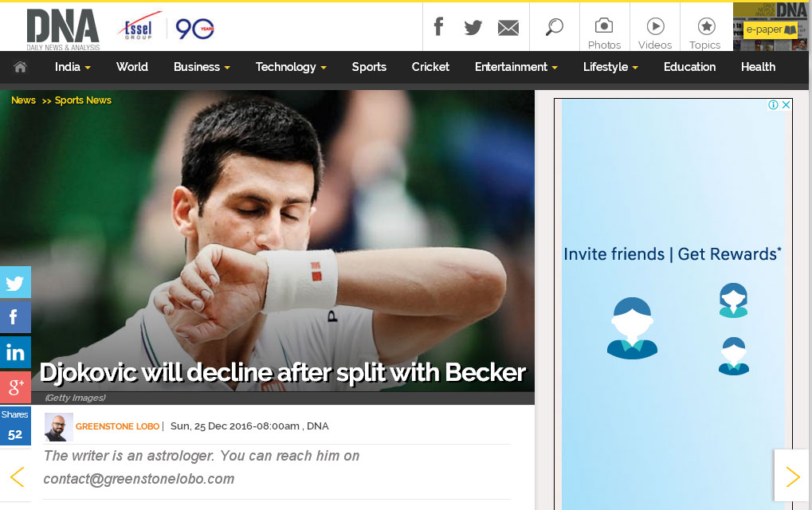Go to Photos section
The image size is (812, 510).
click(604, 33)
